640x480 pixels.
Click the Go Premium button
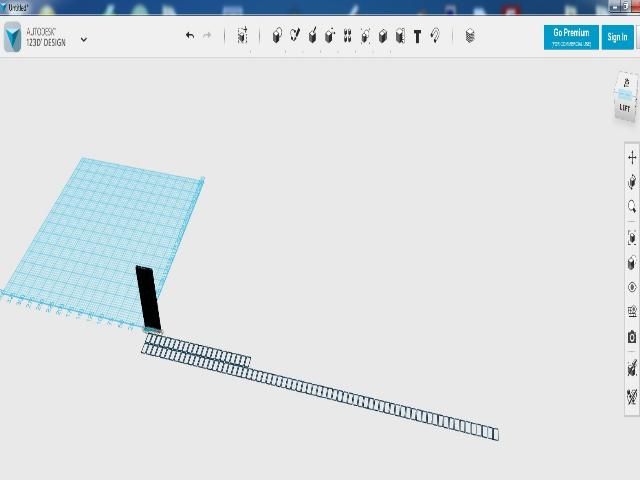[x=571, y=37]
